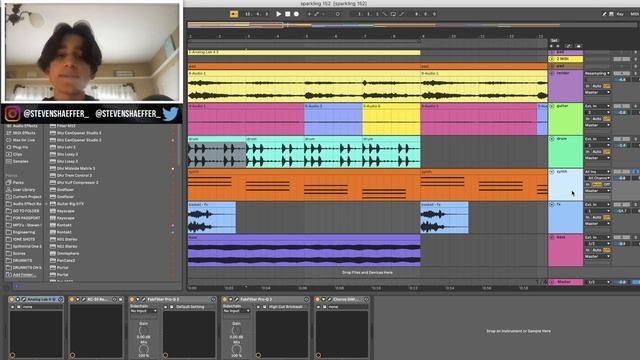Open 'Ext. In' input dropdown on guitar track
The image size is (640, 360).
click(x=598, y=106)
